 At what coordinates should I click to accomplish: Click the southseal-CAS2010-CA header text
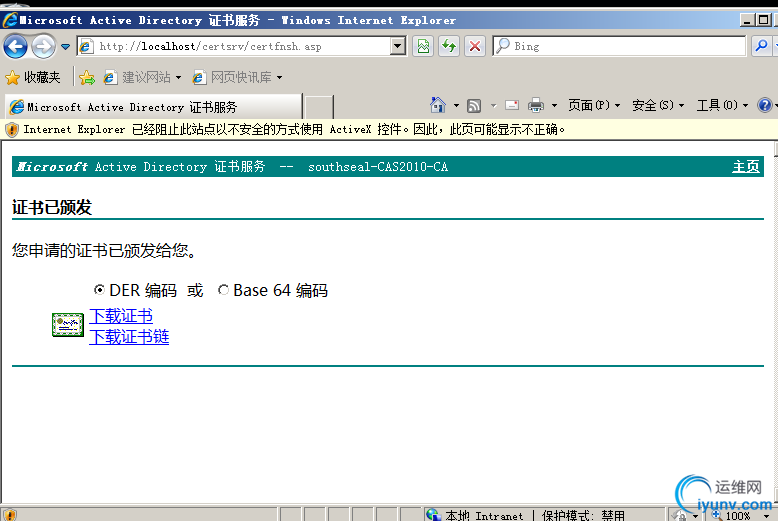378,167
